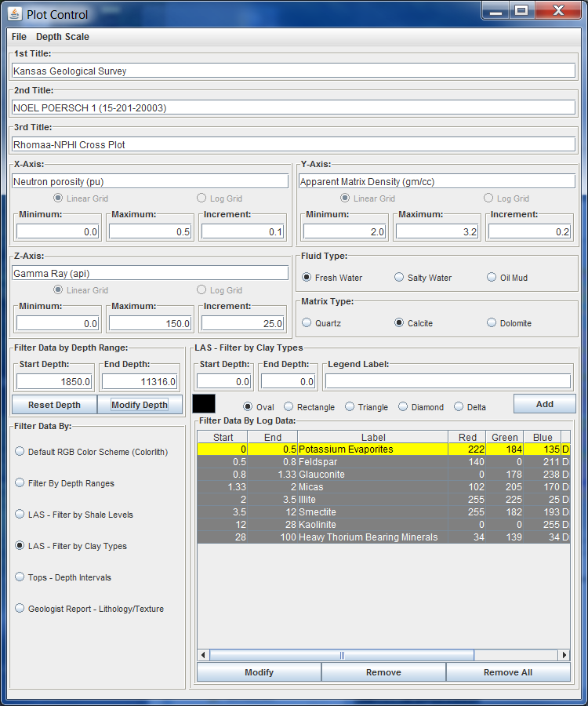Click Y-Axis Minimum value 2.0
The width and height of the screenshot is (588, 706).
344,231
